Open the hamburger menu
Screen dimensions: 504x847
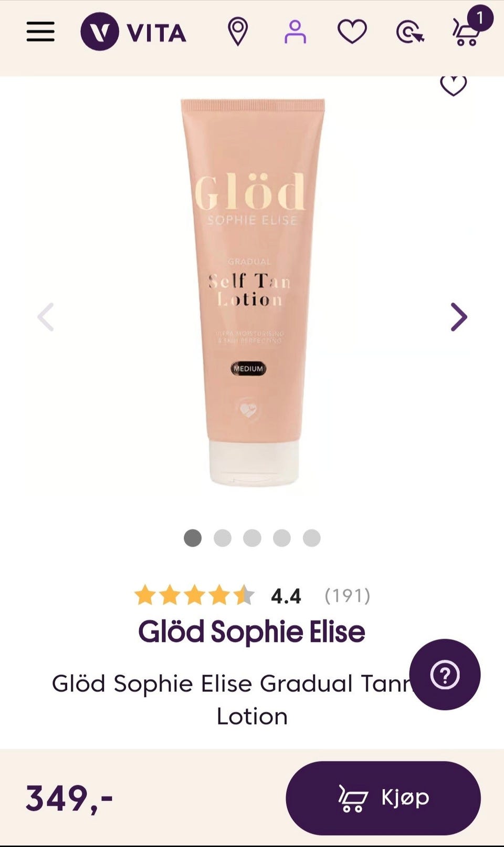[x=40, y=32]
